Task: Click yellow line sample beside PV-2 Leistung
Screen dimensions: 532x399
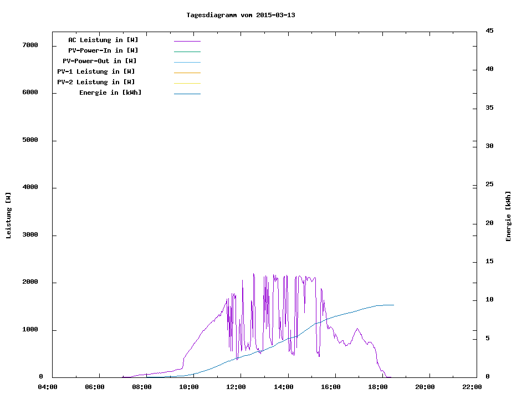Action: [x=187, y=83]
